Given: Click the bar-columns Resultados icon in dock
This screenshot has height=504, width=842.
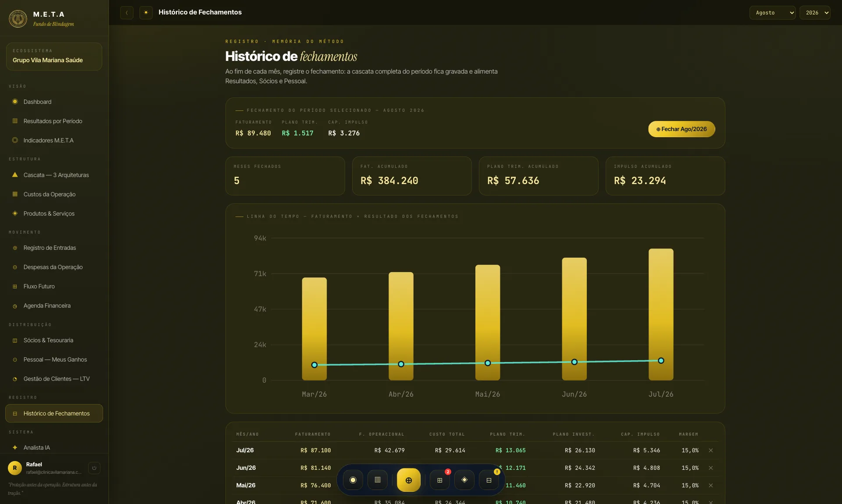Looking at the screenshot, I should pos(378,480).
